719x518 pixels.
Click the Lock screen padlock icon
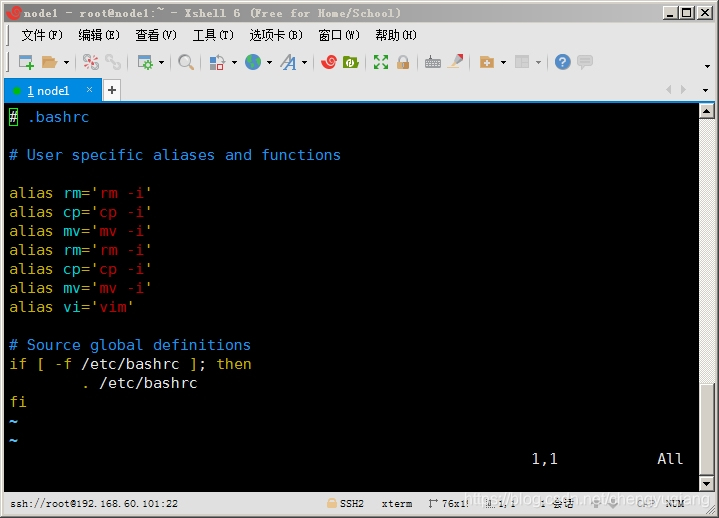(x=403, y=62)
